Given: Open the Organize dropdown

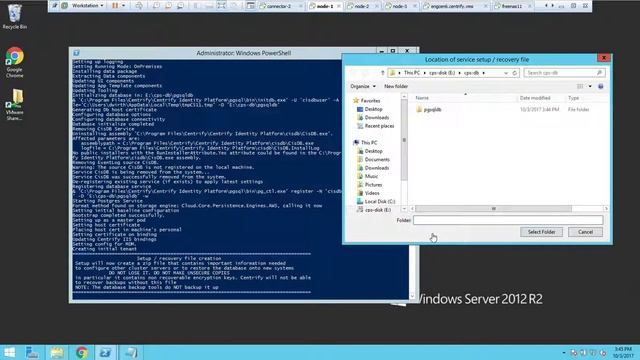Looking at the screenshot, I should pos(363,87).
